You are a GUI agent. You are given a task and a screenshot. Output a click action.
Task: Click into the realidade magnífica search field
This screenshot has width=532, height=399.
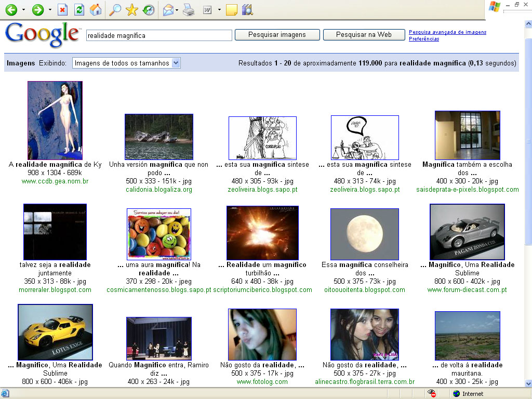158,35
